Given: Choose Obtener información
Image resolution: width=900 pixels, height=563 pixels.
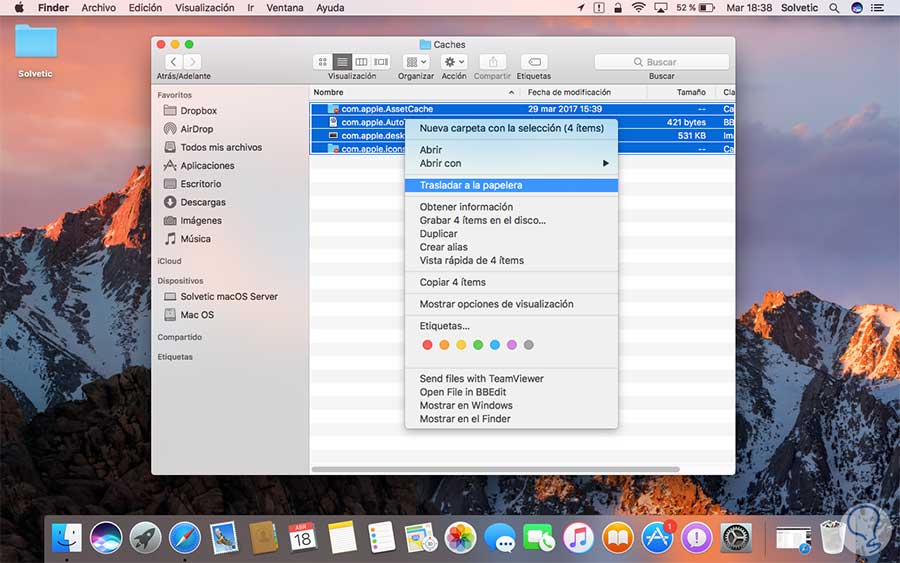Looking at the screenshot, I should point(511,207).
